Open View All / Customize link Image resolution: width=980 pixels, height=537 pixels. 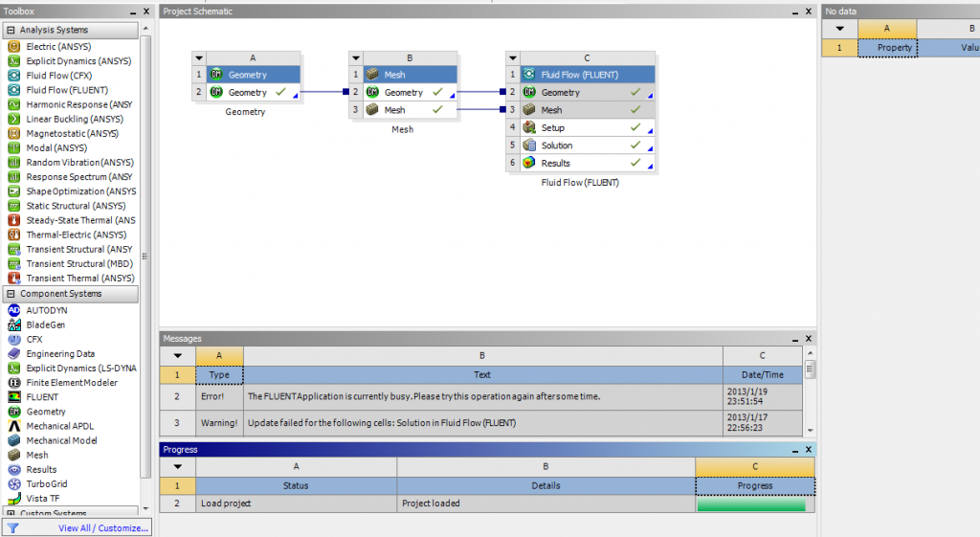103,528
